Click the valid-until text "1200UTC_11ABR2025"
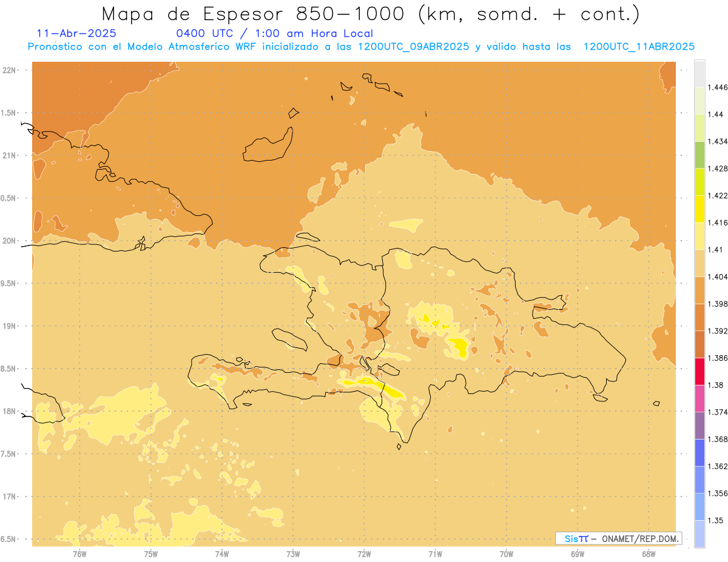This screenshot has height=562, width=728. click(639, 47)
